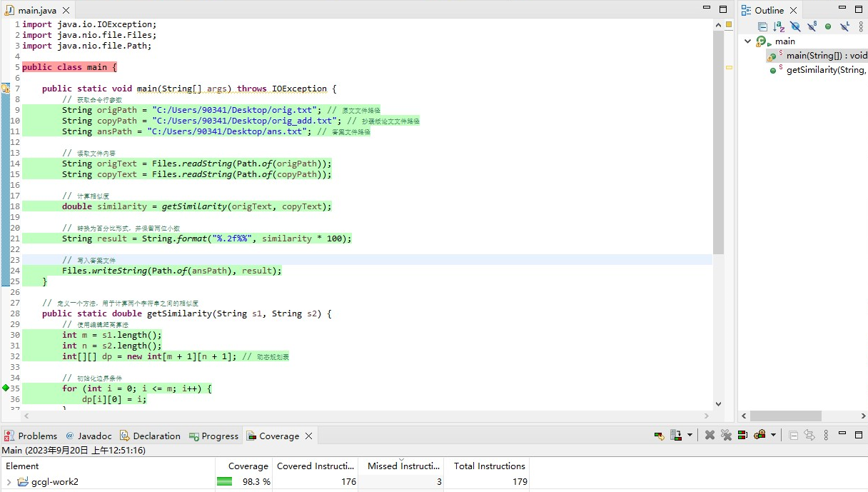868x492 pixels.
Task: Click the Outline horizontal scrollbar thumb
Action: click(785, 416)
